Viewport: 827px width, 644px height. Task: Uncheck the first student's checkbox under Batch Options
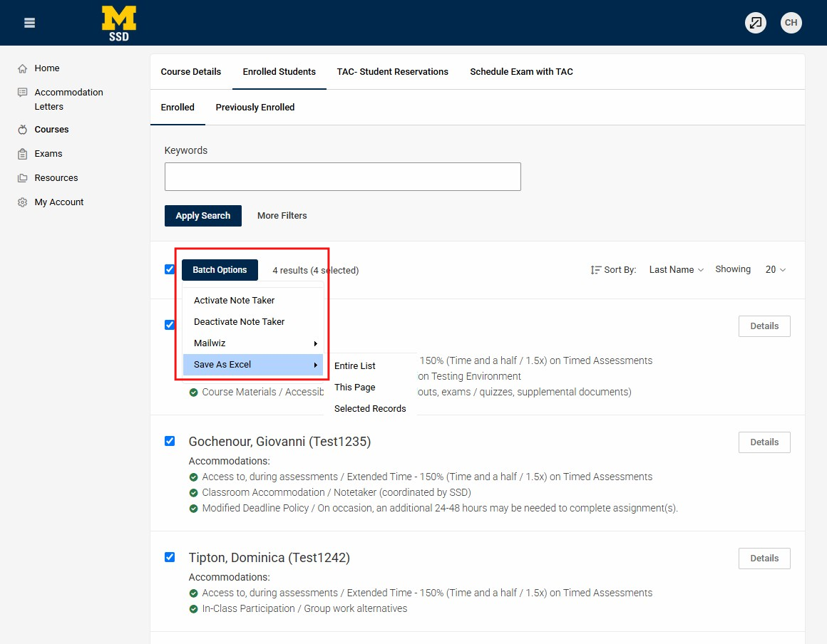tap(169, 325)
